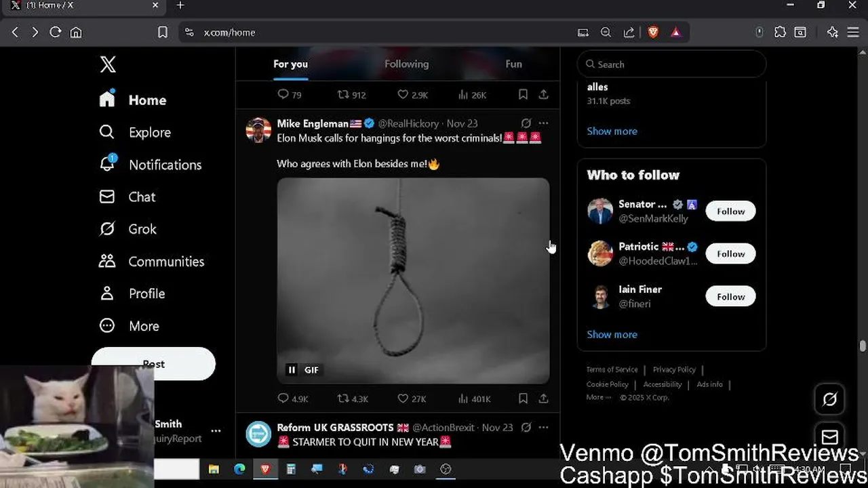Open Mike Engleman's avatar

[258, 129]
